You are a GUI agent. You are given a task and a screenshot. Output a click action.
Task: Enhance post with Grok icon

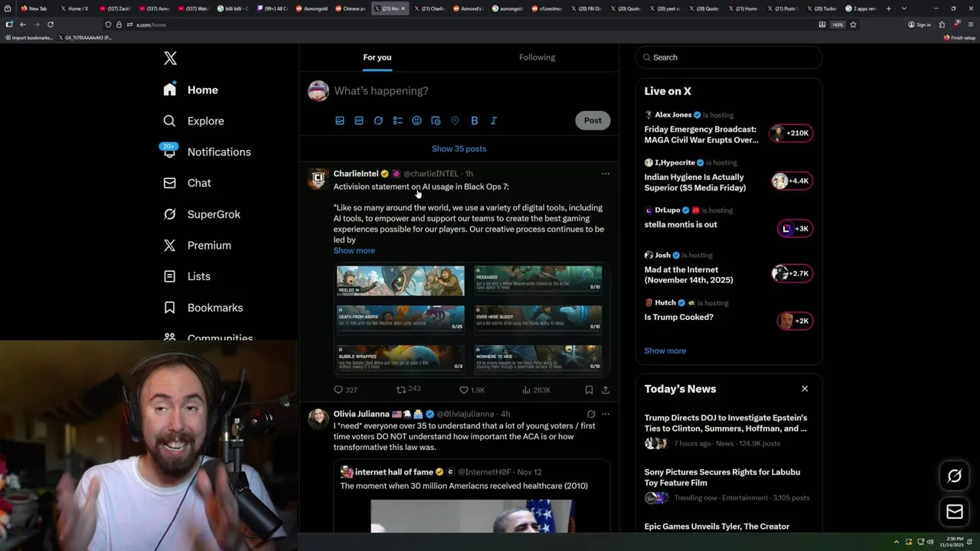pyautogui.click(x=378, y=120)
